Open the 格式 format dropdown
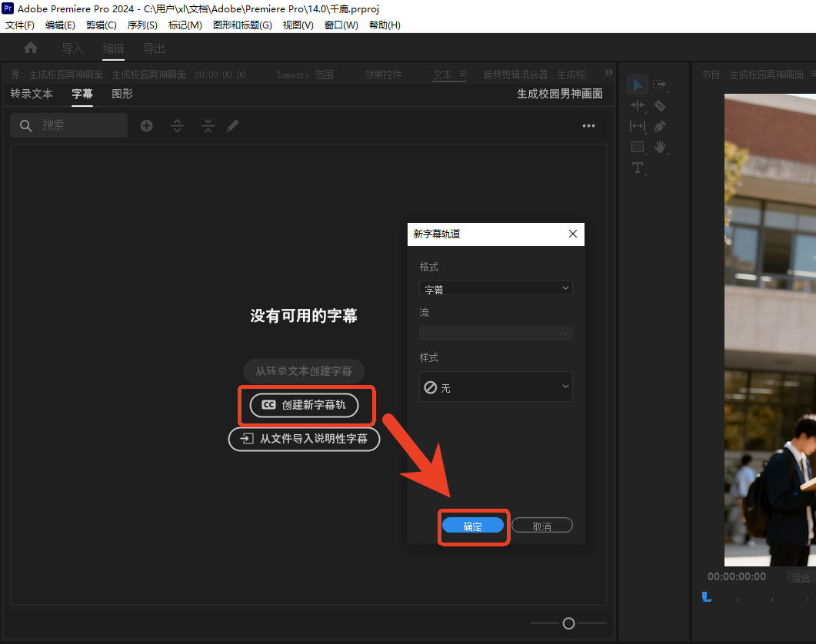Image resolution: width=816 pixels, height=644 pixels. coord(496,288)
